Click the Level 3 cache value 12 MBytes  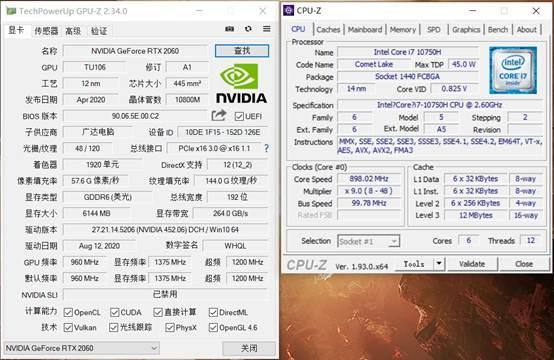(x=476, y=215)
